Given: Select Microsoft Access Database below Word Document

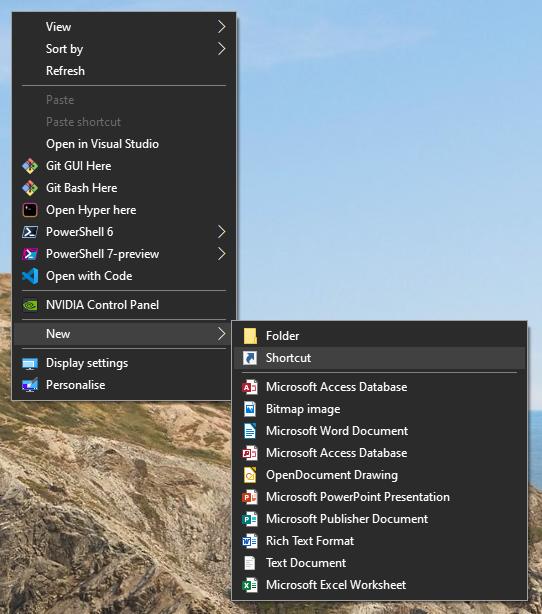Looking at the screenshot, I should point(379,453).
